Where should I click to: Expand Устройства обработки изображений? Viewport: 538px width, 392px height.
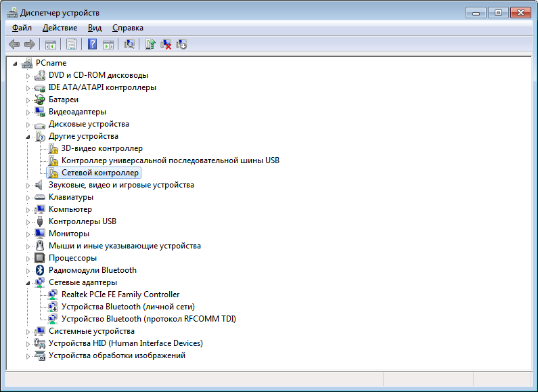[x=28, y=356]
